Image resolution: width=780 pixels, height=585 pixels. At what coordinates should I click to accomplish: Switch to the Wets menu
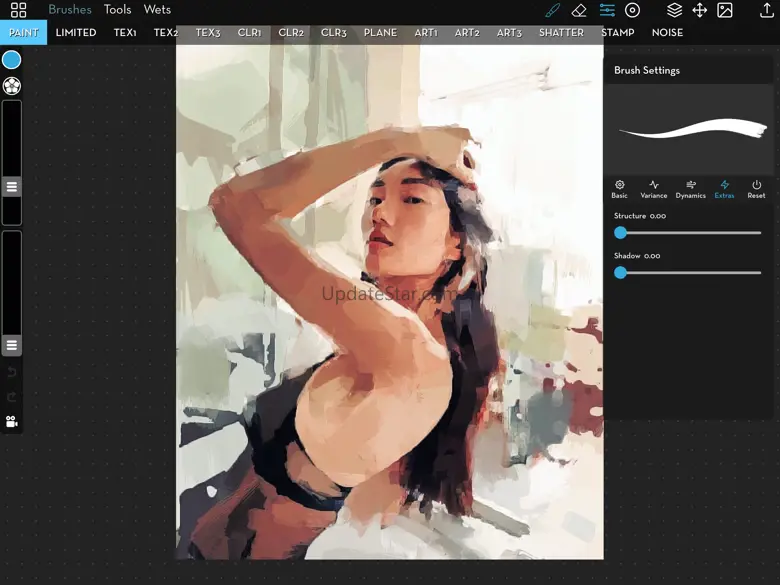(x=157, y=9)
